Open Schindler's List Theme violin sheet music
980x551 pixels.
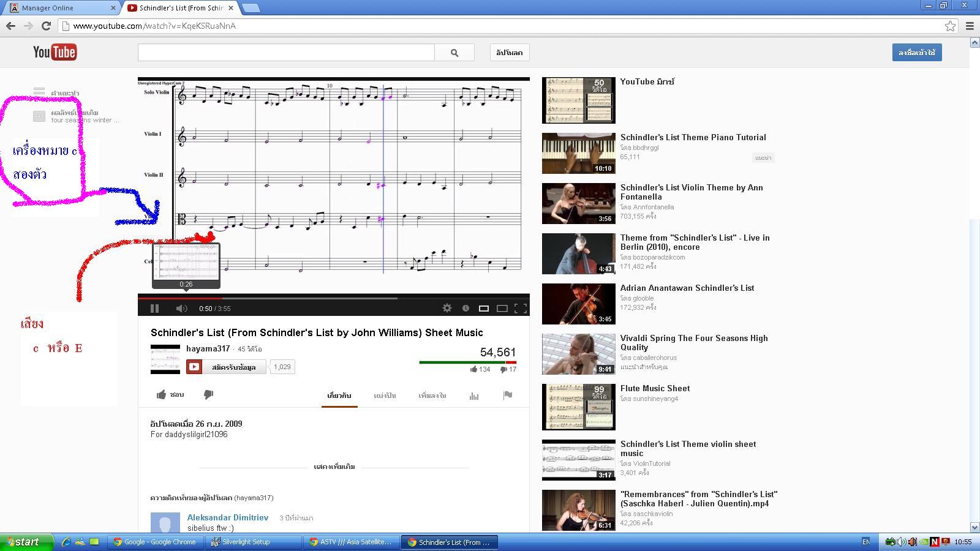coord(688,449)
